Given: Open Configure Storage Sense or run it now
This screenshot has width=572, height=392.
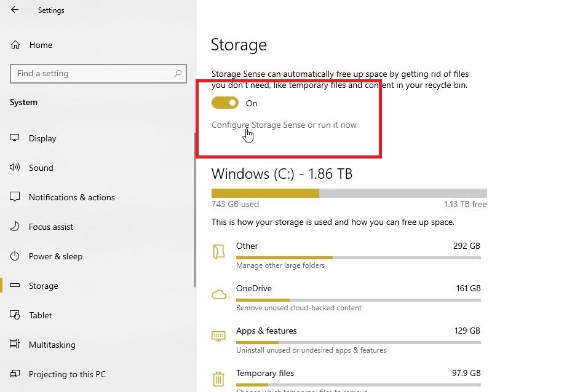Looking at the screenshot, I should 284,125.
